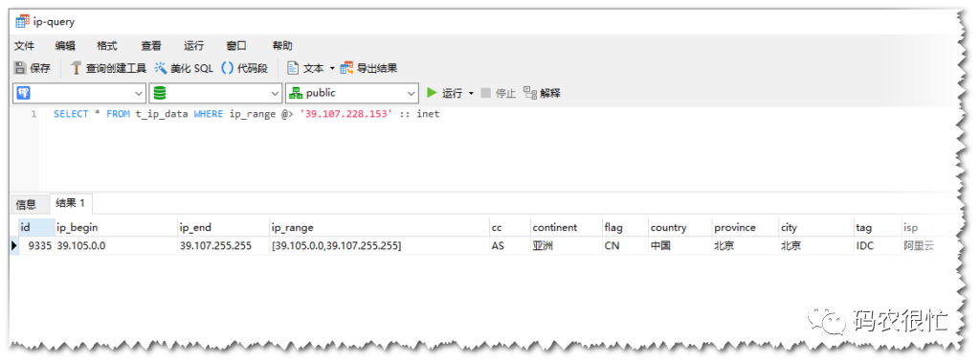Click the flag column header
Image resolution: width=980 pixels, height=364 pixels.
pyautogui.click(x=625, y=227)
